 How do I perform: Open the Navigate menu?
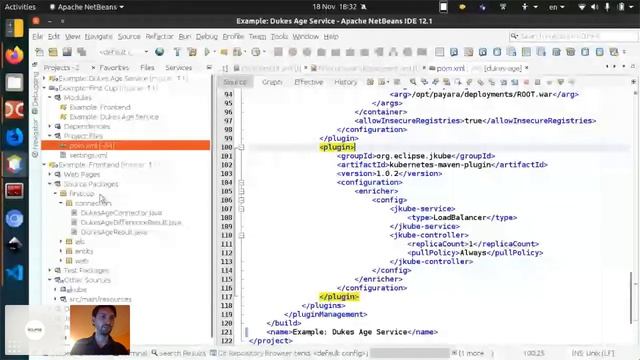[x=98, y=36]
